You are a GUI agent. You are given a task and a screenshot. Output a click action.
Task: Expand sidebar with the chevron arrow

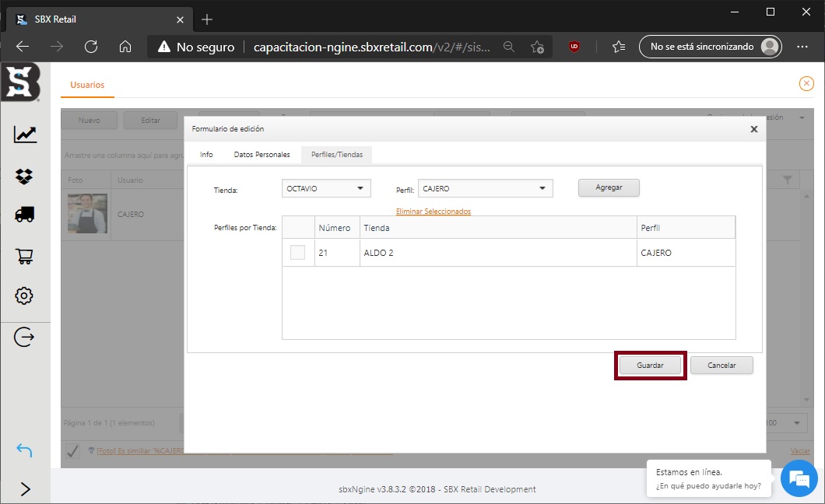[25, 488]
